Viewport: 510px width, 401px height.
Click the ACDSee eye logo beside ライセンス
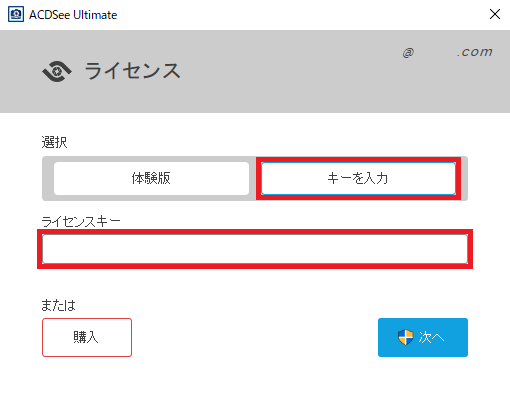tap(57, 71)
